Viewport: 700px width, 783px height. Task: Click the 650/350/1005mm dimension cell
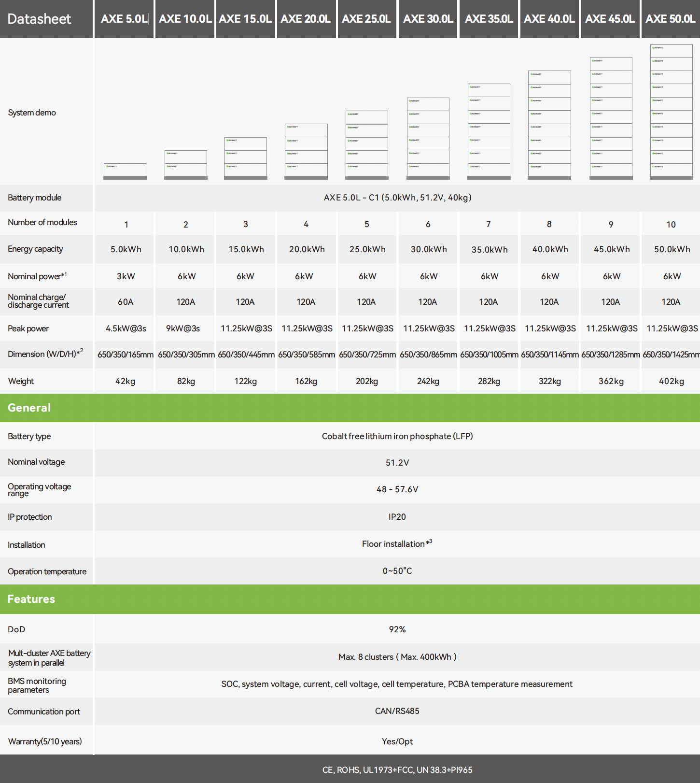(489, 355)
